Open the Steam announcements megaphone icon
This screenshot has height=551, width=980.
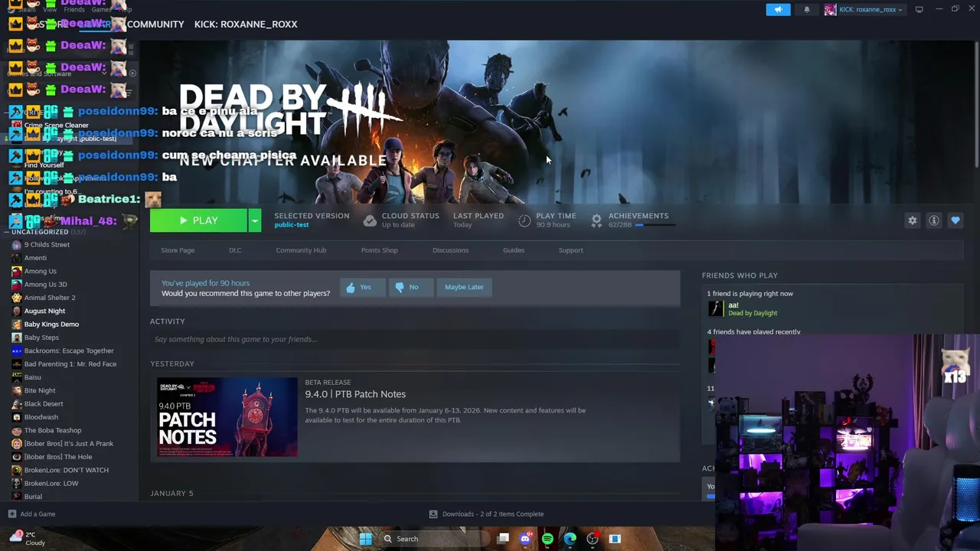pos(778,9)
